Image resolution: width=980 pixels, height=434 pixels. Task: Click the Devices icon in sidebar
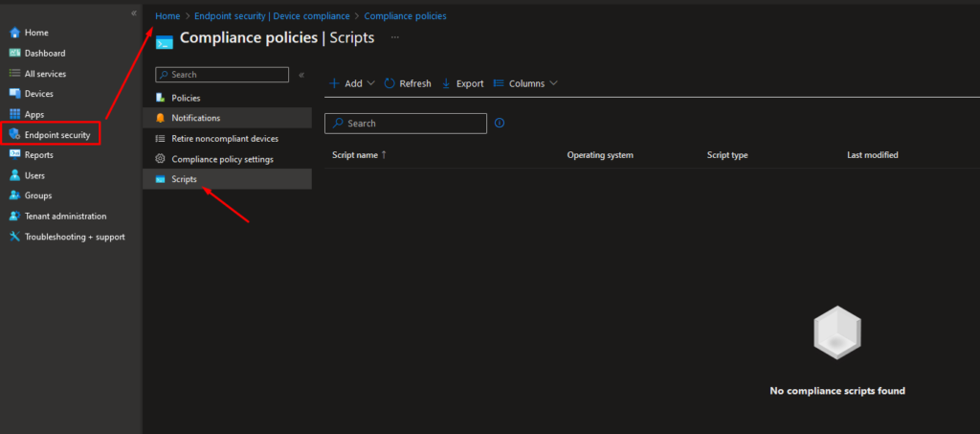pos(15,94)
